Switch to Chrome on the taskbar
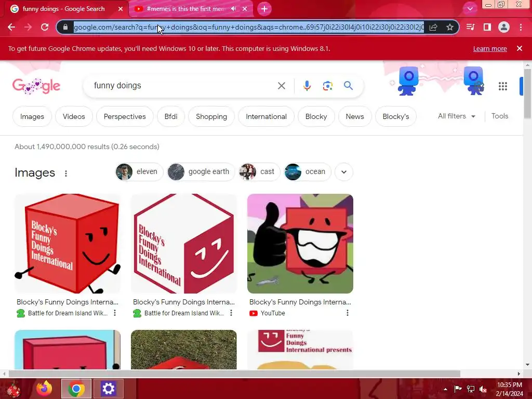 tap(76, 389)
